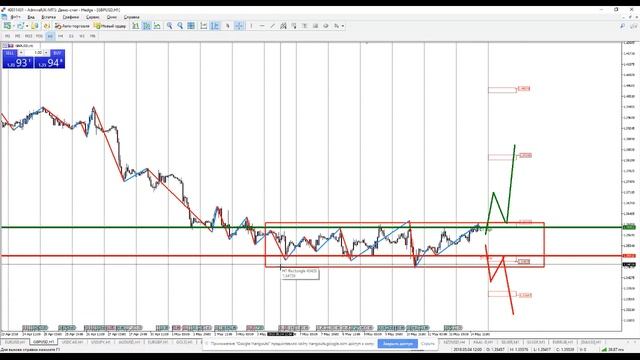
Task: Expand the graphical objects dropdown arrow
Action: [x=343, y=26]
